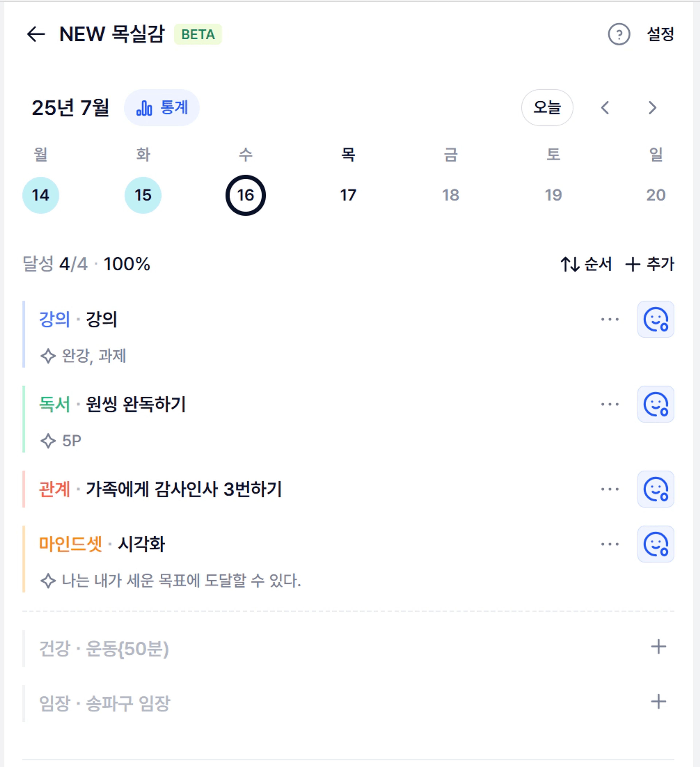Toggle smiley completion for 가족에게 감사인사 3번하기
Viewport: 700px width, 767px height.
(x=656, y=489)
